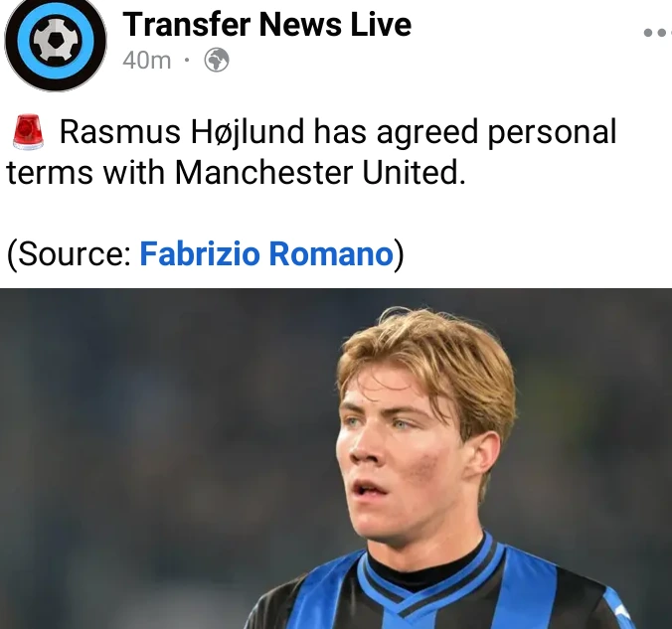The image size is (672, 629).
Task: Open the Rasmus Højlund photo attachment
Action: pos(336,458)
